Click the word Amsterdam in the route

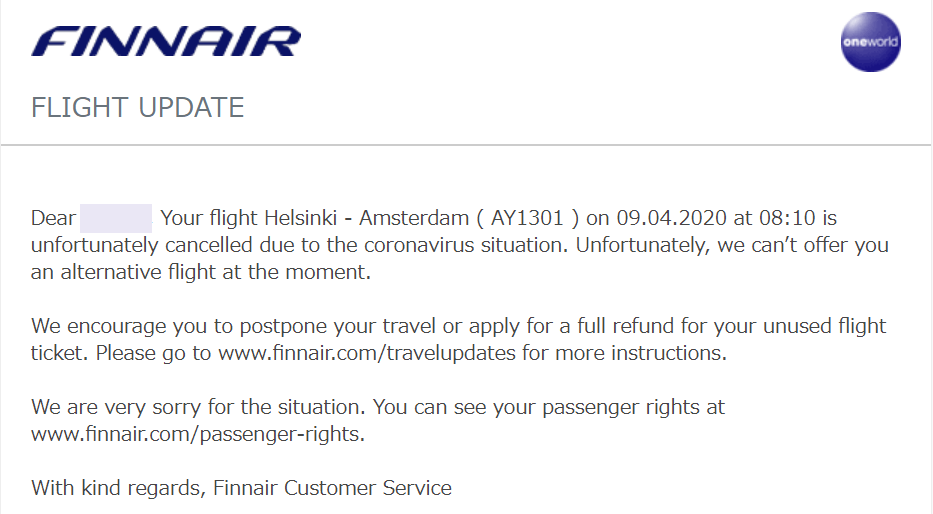tap(414, 218)
